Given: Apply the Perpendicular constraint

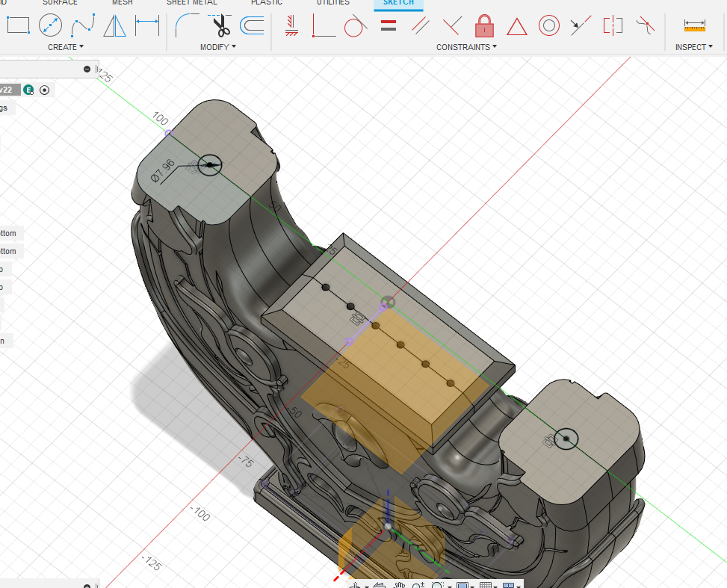Looking at the screenshot, I should point(452,25).
